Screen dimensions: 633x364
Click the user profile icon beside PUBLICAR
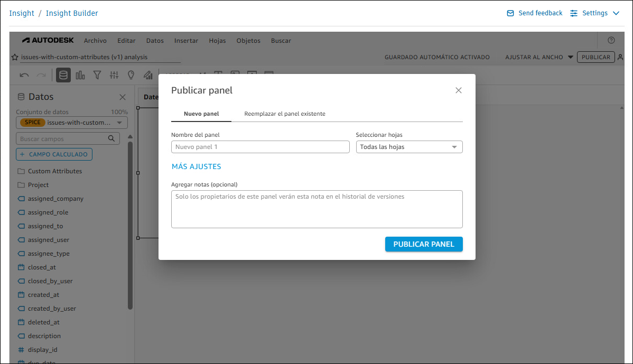(x=620, y=57)
